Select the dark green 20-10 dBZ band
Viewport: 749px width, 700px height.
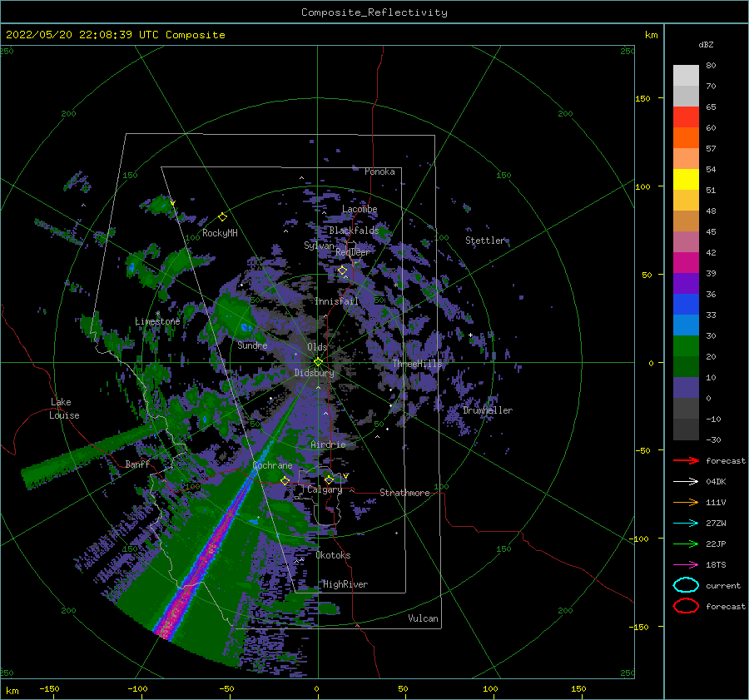pos(686,367)
